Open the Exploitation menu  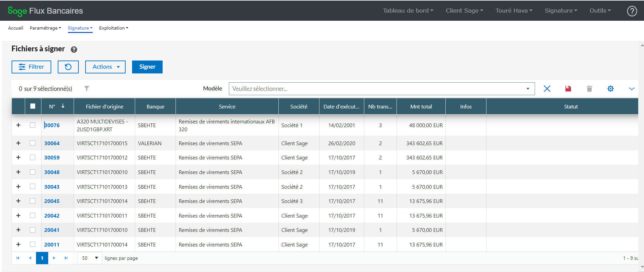[x=113, y=28]
